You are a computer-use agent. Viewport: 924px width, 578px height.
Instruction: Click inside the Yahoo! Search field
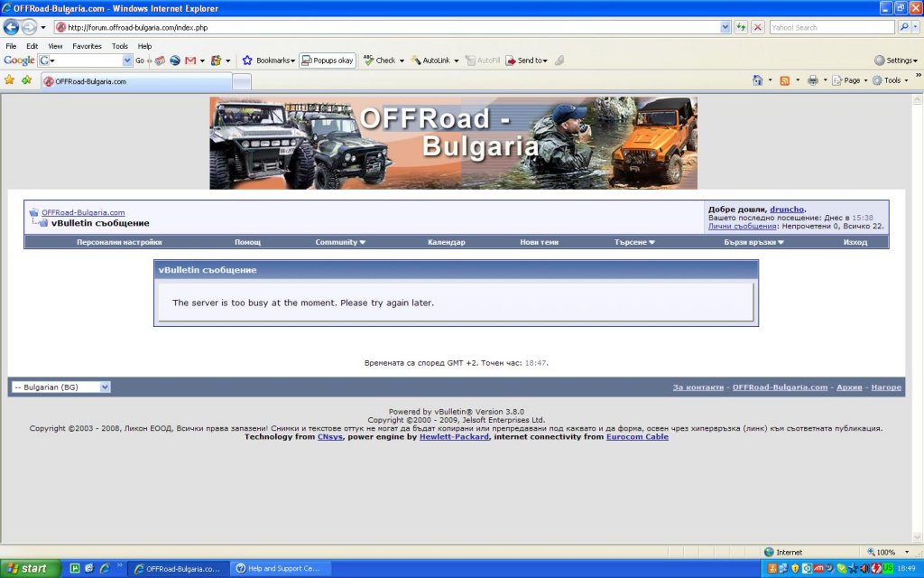pyautogui.click(x=831, y=27)
